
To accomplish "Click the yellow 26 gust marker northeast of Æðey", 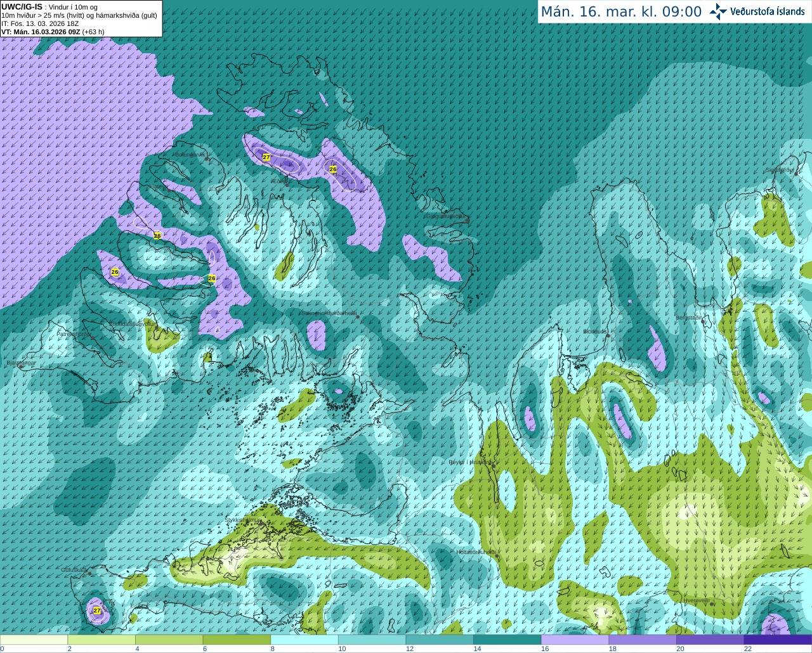I will click(332, 169).
